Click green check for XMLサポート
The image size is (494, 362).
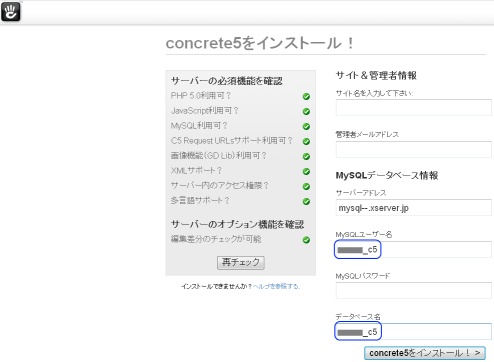(306, 172)
